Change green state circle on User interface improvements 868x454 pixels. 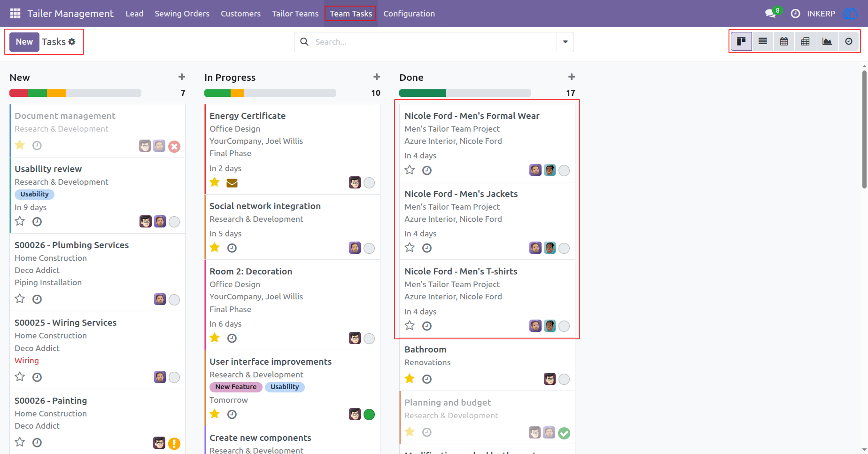pos(369,415)
